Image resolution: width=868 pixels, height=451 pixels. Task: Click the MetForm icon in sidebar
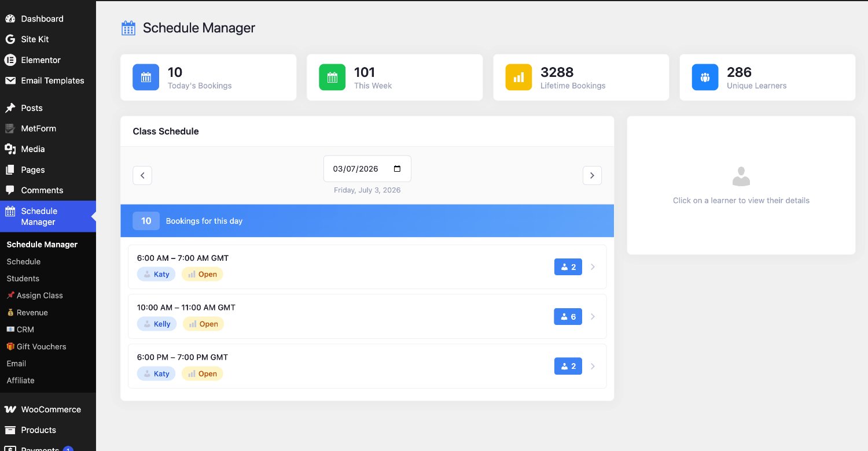click(10, 128)
